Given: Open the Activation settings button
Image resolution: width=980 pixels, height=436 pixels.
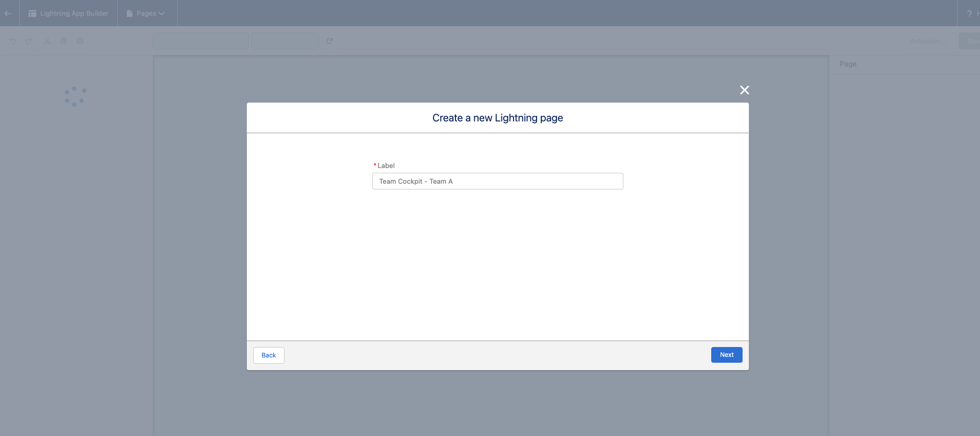Looking at the screenshot, I should (x=927, y=41).
